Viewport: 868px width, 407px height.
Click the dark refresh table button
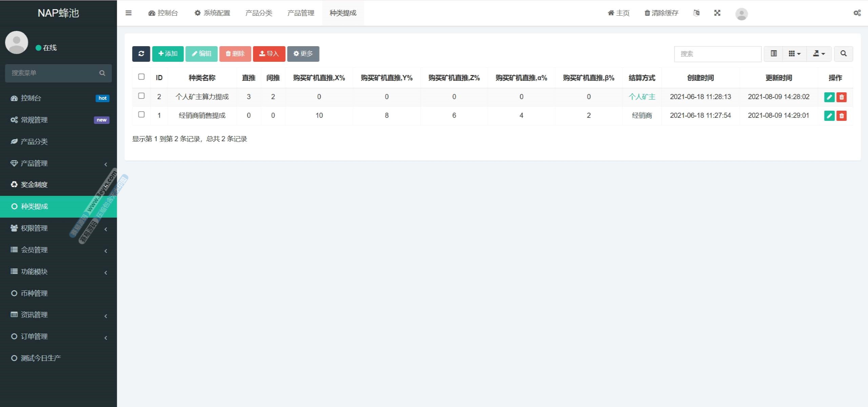tap(141, 54)
